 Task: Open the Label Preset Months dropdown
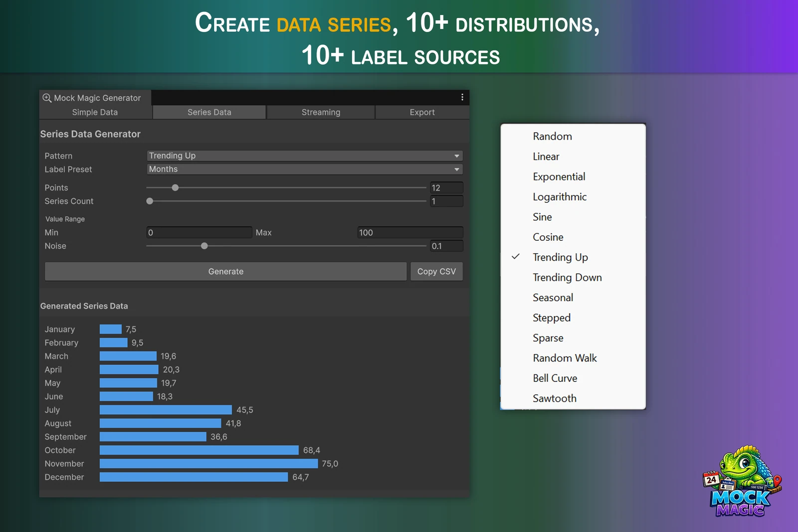[305, 169]
